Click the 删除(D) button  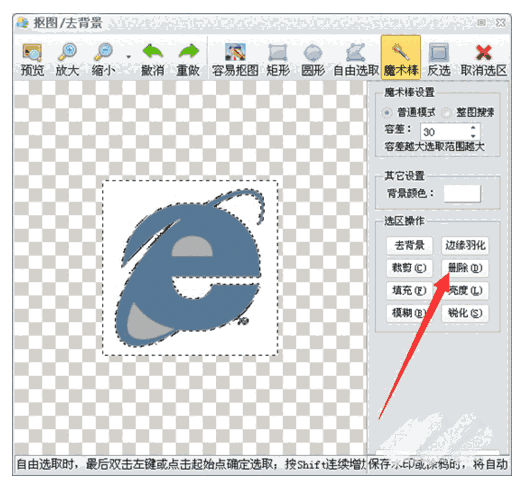(x=465, y=268)
